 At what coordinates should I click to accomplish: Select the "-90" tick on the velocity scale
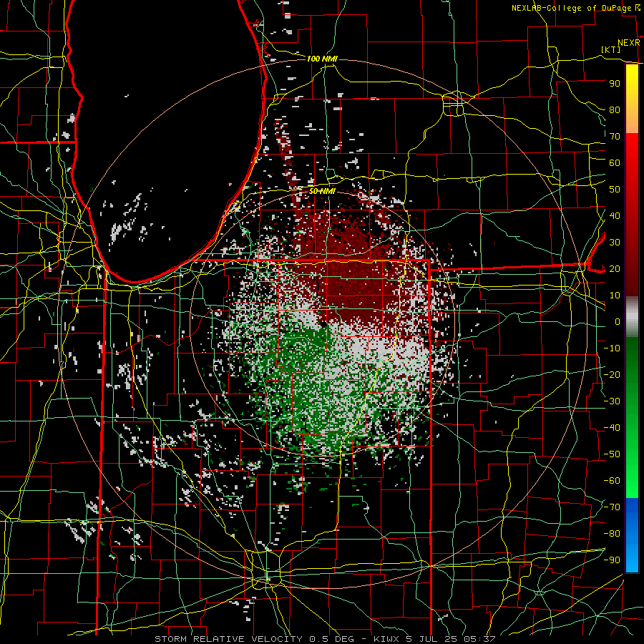[612, 560]
